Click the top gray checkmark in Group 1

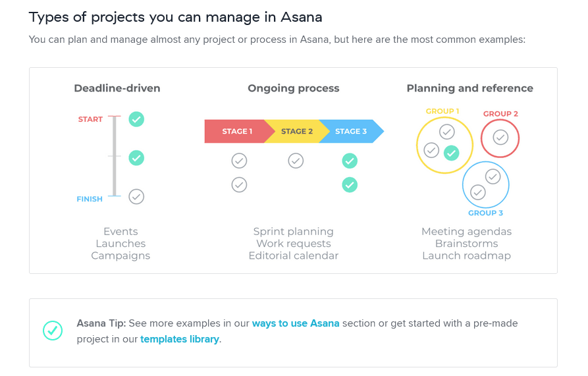(x=446, y=132)
